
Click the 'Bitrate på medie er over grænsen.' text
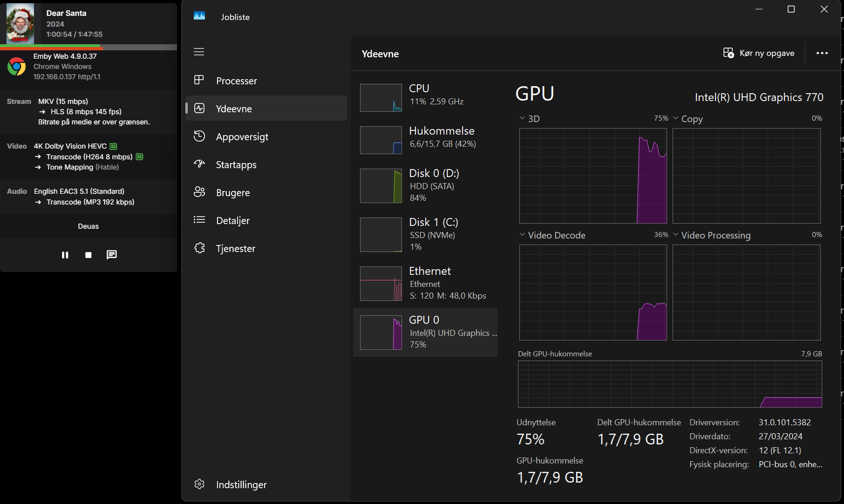[x=94, y=122]
